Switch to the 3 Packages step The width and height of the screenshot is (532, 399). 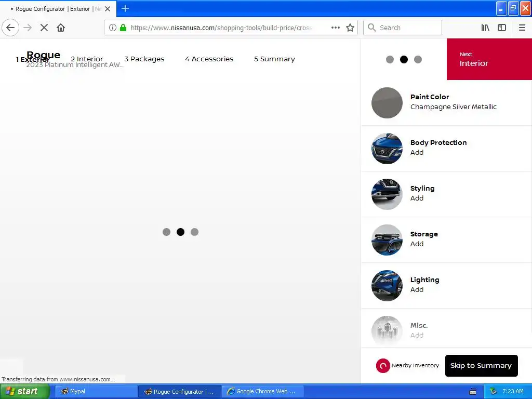(144, 59)
